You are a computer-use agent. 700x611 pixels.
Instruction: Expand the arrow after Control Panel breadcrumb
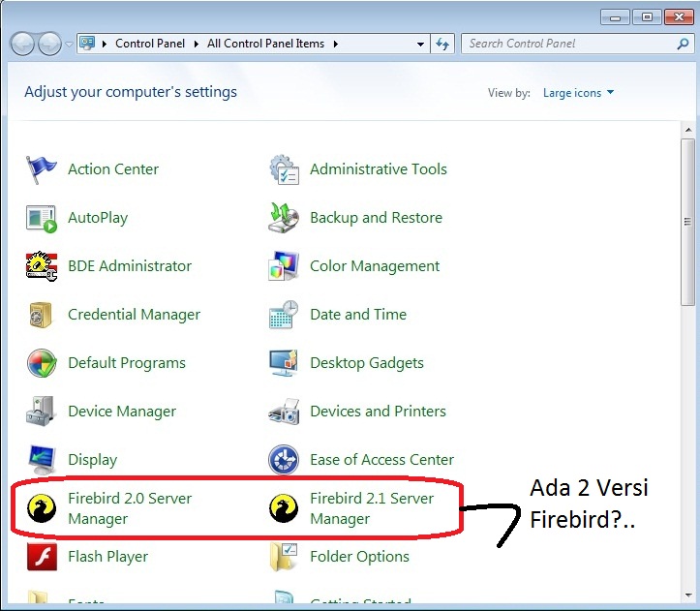(196, 44)
